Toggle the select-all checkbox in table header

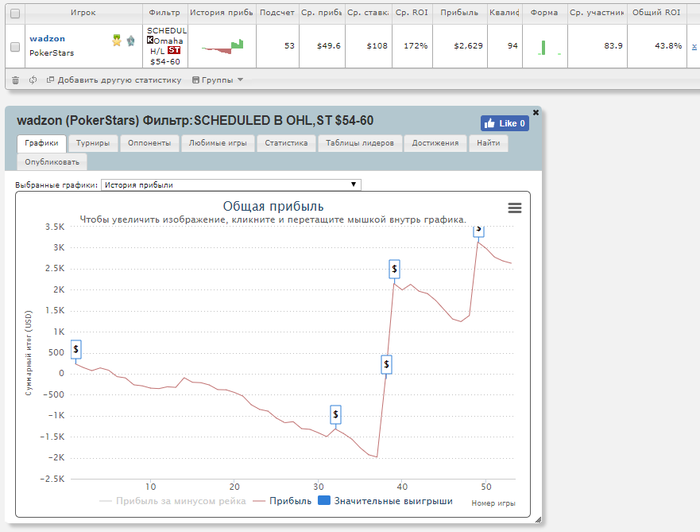15,13
